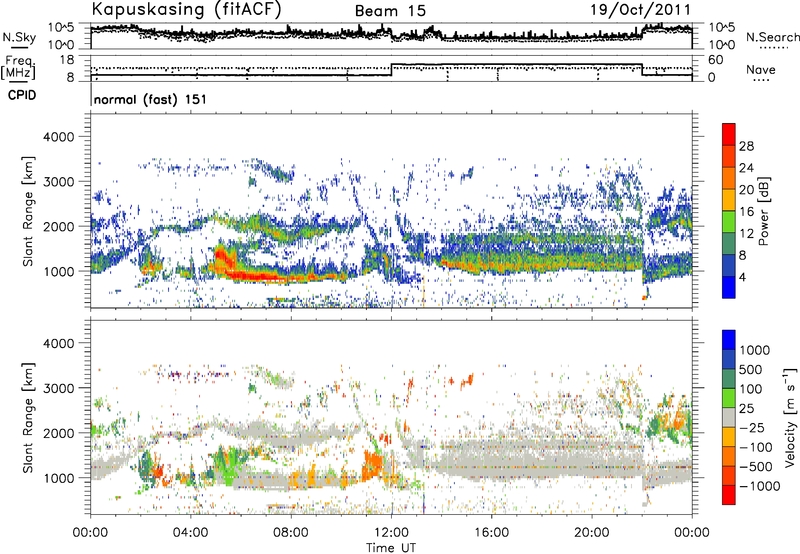The image size is (800, 554).
Task: Click the "16:00" time axis label
Action: pyautogui.click(x=492, y=533)
